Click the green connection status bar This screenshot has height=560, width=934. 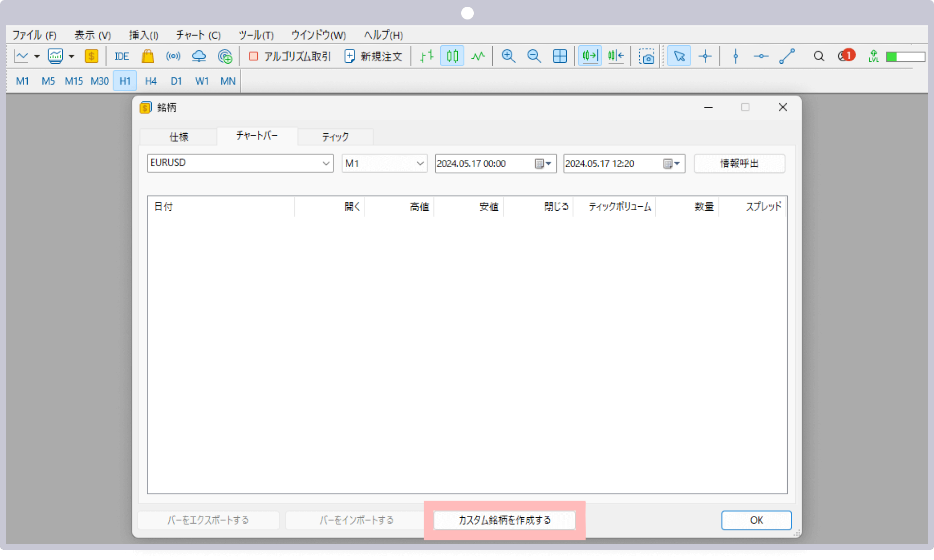coord(905,57)
